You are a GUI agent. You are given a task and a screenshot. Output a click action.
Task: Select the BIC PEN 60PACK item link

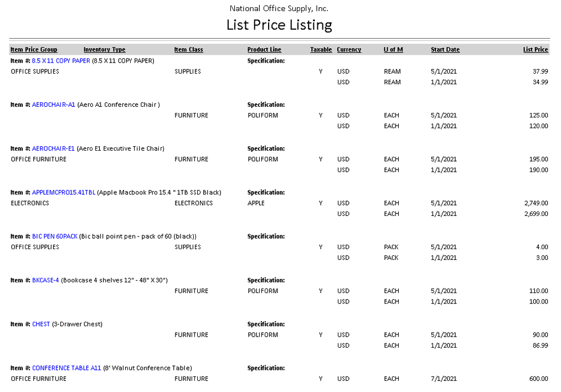pos(55,236)
